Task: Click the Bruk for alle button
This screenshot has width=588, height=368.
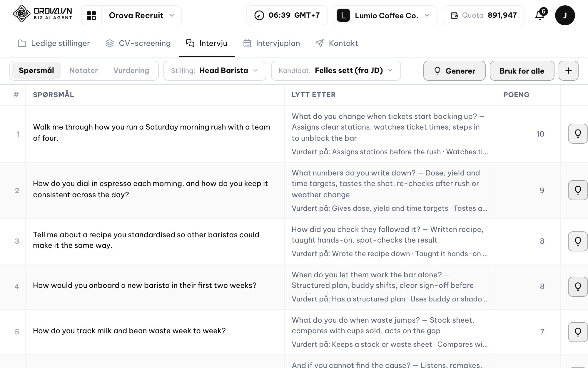Action: coord(522,71)
